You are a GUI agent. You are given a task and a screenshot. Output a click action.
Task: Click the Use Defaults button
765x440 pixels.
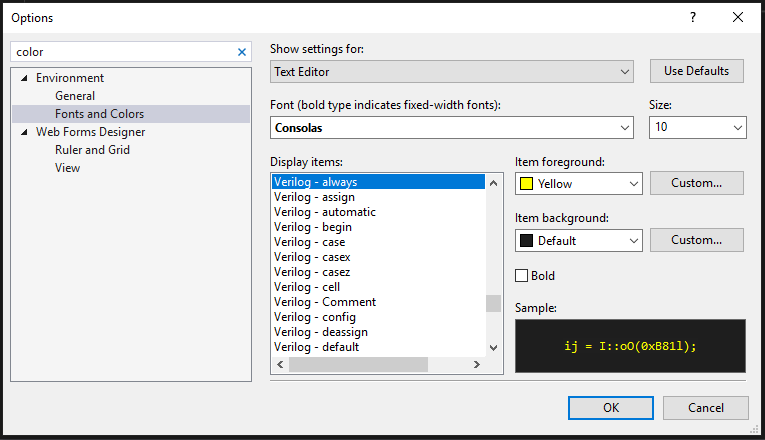[697, 71]
